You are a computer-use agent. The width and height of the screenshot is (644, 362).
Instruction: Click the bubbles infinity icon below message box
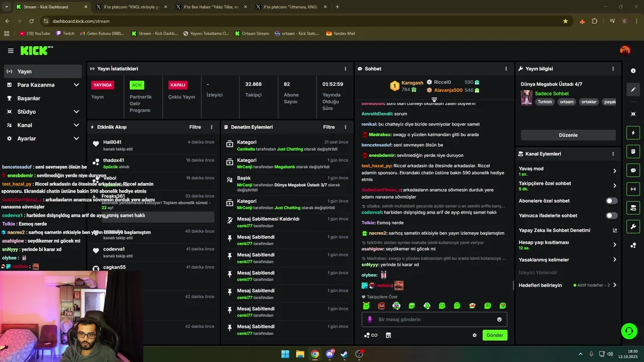tap(371, 335)
